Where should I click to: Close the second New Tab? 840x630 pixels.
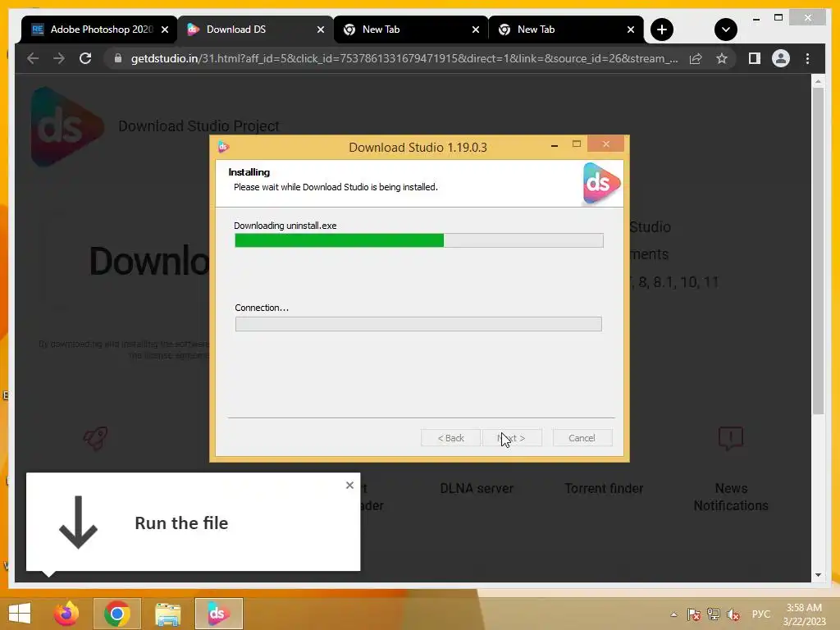pos(631,30)
